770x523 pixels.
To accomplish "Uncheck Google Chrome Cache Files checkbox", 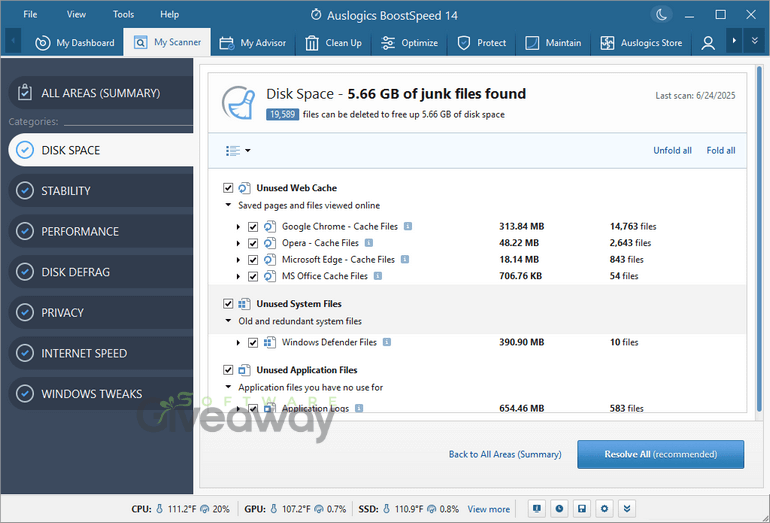I will pyautogui.click(x=253, y=226).
